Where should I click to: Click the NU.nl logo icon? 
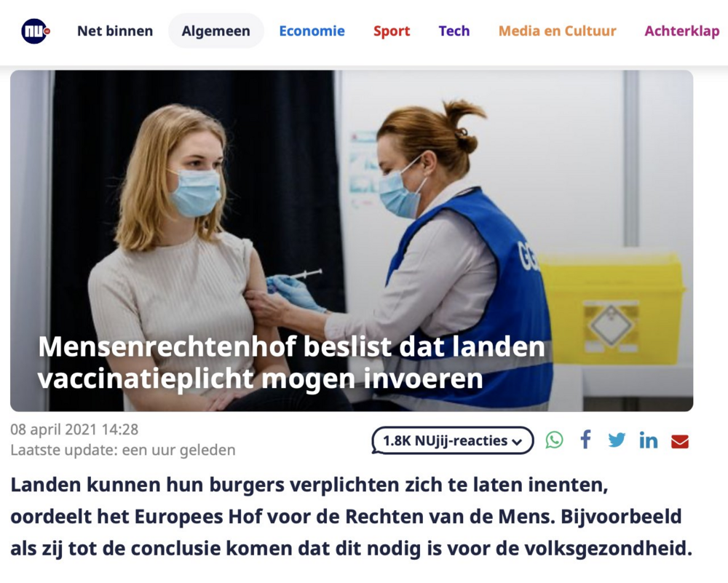pos(35,31)
